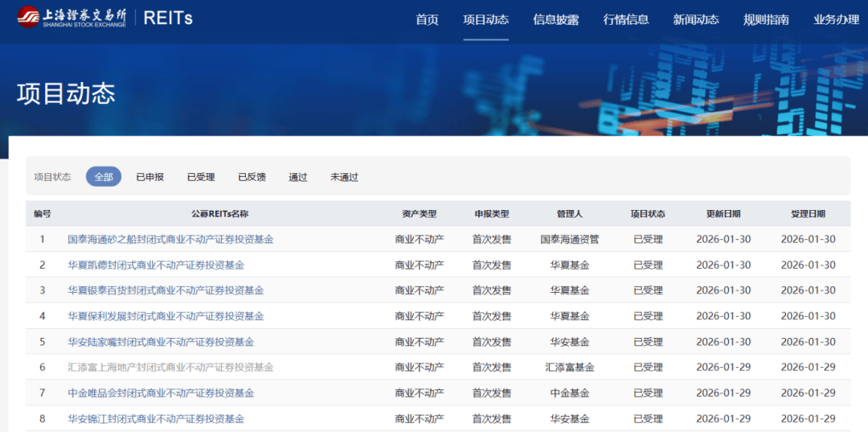Open 新闻动态 in the top navigation
This screenshot has height=432, width=868.
point(696,19)
